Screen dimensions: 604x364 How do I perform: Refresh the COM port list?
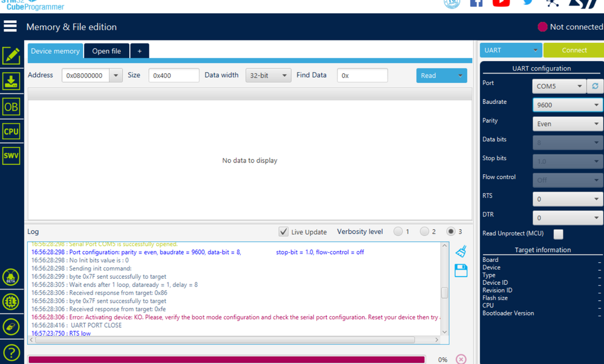pyautogui.click(x=595, y=86)
